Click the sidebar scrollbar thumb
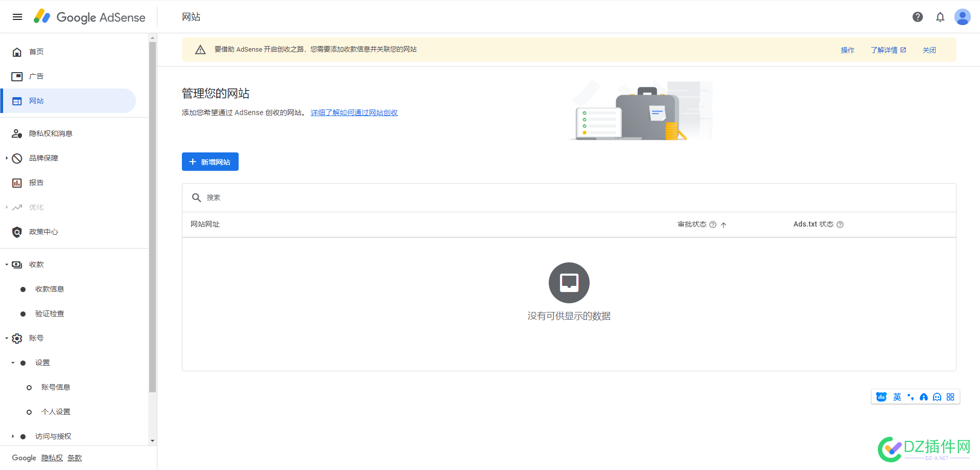Screen dimensions: 980x470 152,217
